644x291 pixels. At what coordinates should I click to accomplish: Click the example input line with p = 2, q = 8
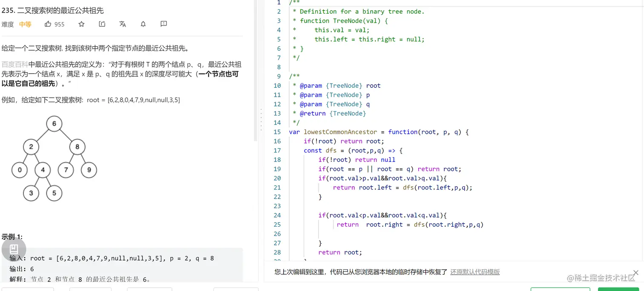coord(112,258)
